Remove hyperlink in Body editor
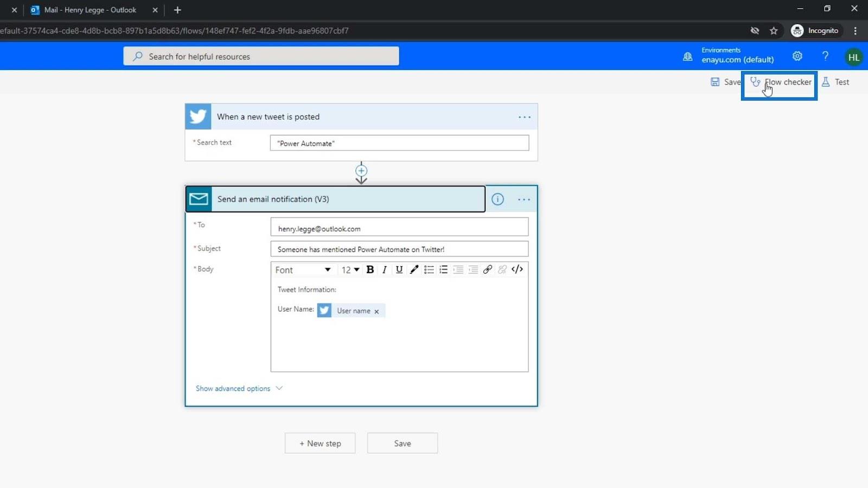868x488 pixels. pos(502,269)
